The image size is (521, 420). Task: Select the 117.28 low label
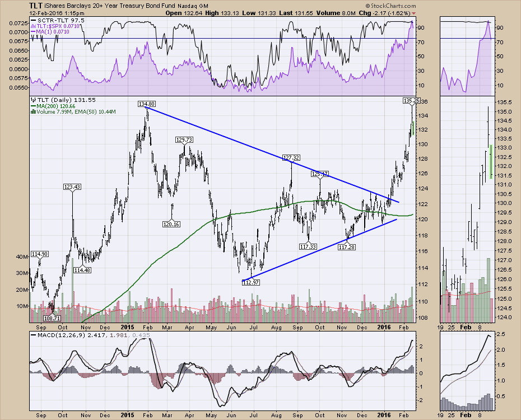[x=347, y=247]
